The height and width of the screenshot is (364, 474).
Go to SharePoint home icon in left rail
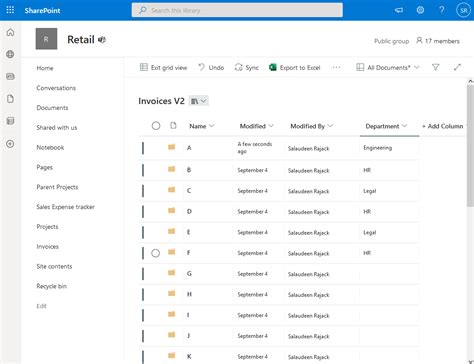10,32
